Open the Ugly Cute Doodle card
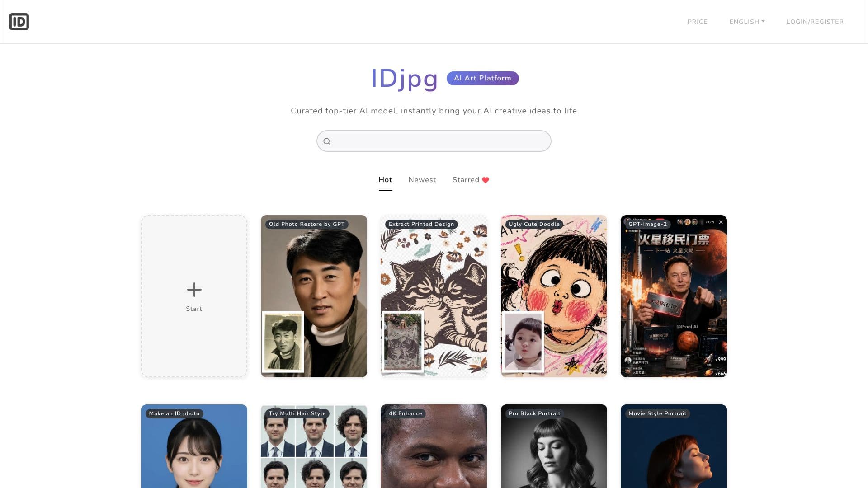This screenshot has width=868, height=488. point(554,296)
